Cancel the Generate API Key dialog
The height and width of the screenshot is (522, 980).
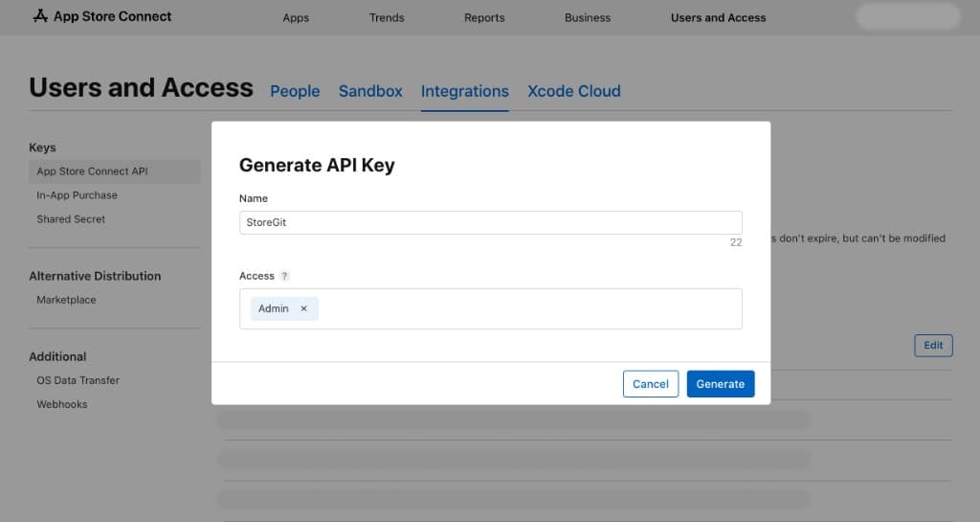click(x=650, y=384)
